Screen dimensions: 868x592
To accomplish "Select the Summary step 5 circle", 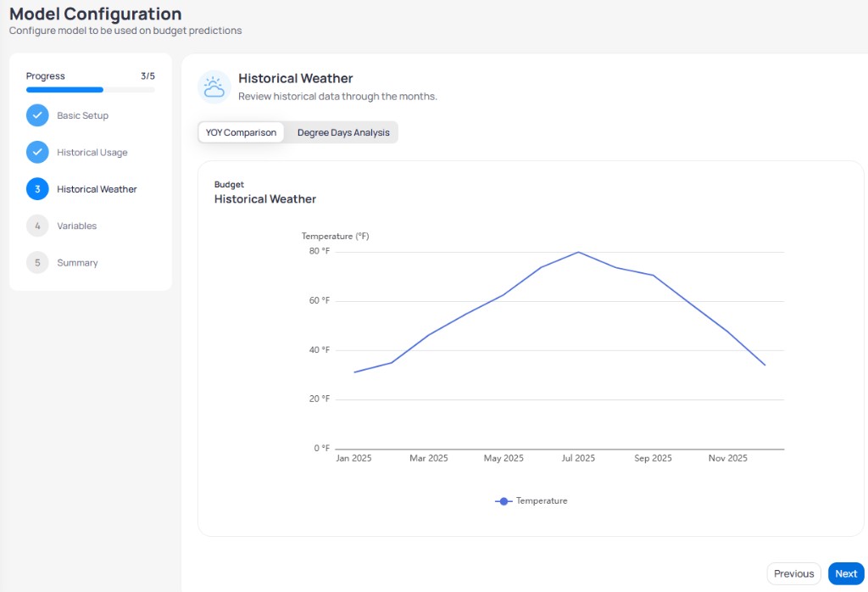I will 37,262.
